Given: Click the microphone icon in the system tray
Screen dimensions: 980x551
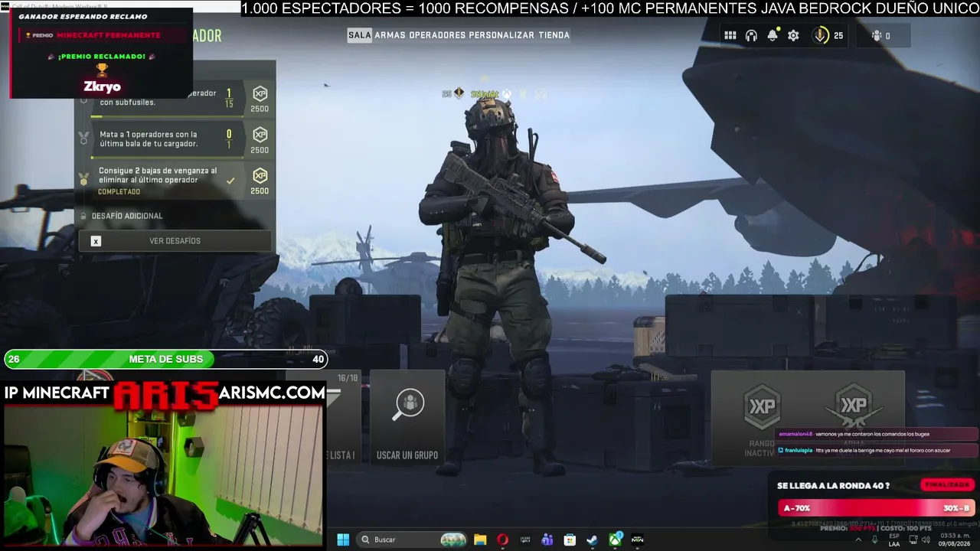Looking at the screenshot, I should tap(874, 540).
